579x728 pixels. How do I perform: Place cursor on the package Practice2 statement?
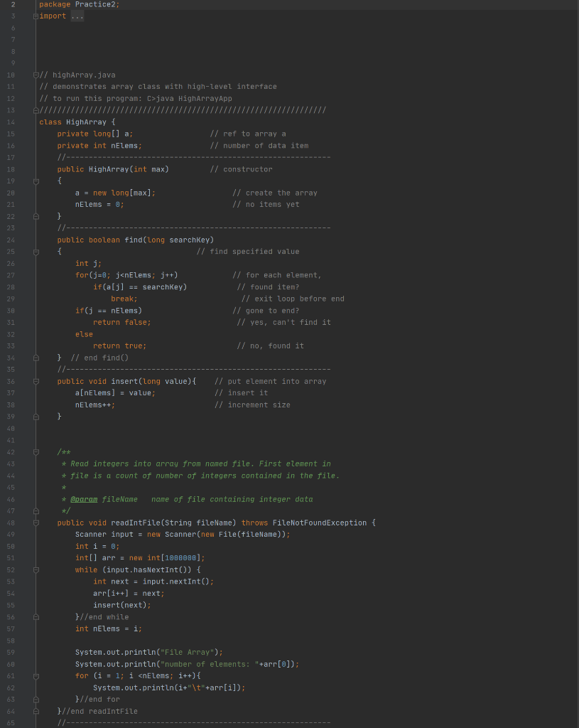[x=78, y=4]
